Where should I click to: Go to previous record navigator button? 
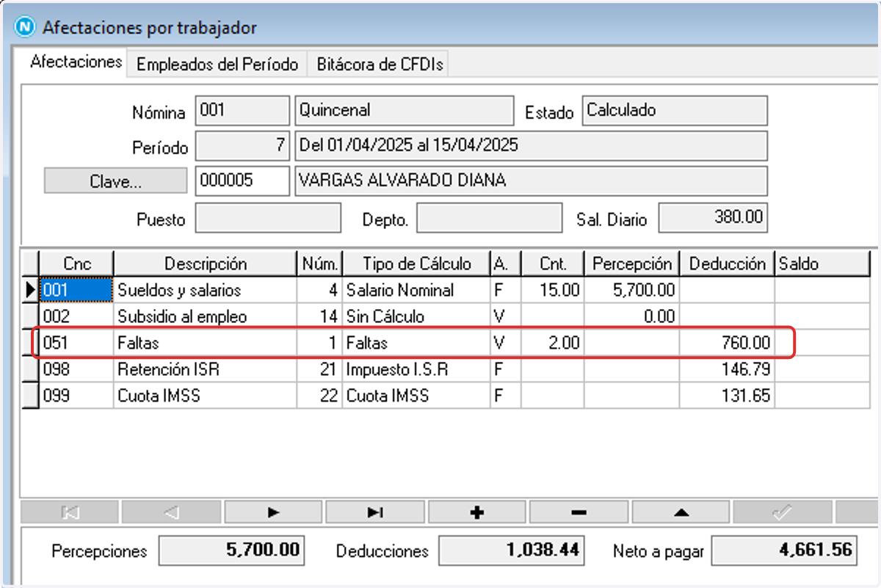coord(172,513)
